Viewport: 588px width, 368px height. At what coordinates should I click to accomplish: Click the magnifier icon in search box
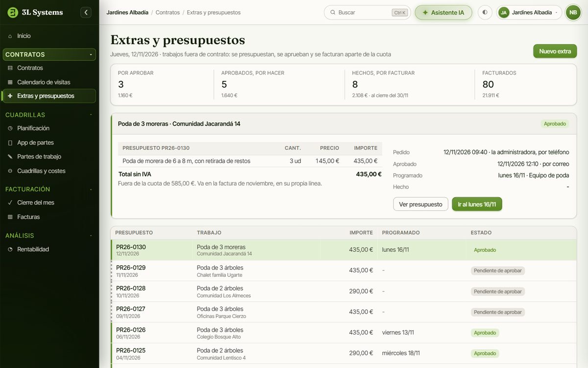(x=333, y=12)
